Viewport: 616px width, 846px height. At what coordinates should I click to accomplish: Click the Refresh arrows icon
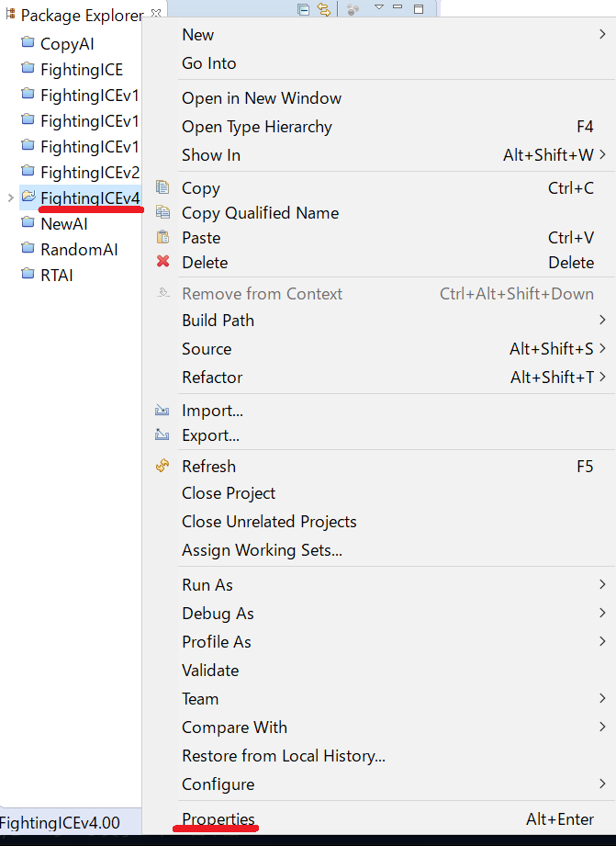(x=162, y=466)
